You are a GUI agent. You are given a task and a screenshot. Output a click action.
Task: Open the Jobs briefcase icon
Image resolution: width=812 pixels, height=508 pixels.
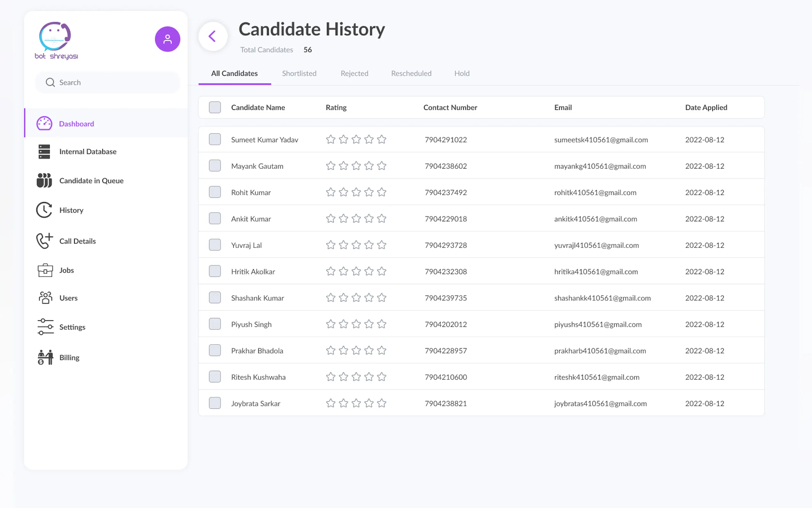(x=45, y=270)
